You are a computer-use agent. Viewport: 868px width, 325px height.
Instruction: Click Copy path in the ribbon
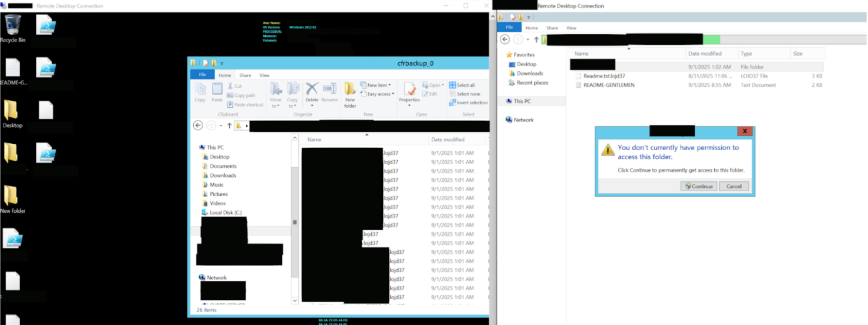(x=241, y=96)
